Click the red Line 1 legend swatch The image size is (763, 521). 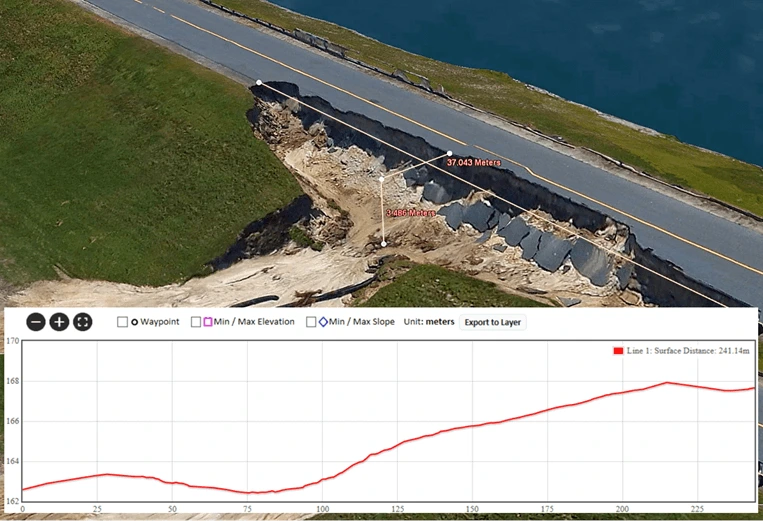pos(618,351)
